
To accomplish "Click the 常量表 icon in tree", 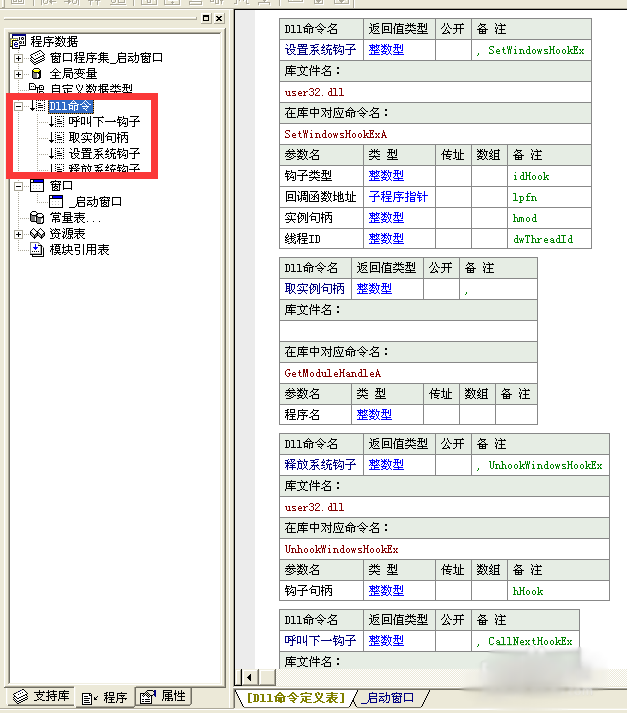I will (37, 217).
